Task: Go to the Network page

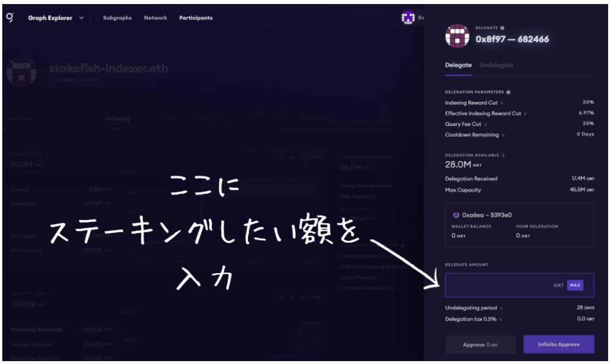Action: point(155,18)
